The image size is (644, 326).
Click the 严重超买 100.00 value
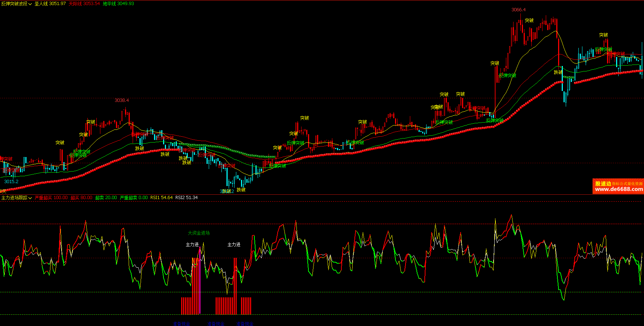pyautogui.click(x=51, y=198)
